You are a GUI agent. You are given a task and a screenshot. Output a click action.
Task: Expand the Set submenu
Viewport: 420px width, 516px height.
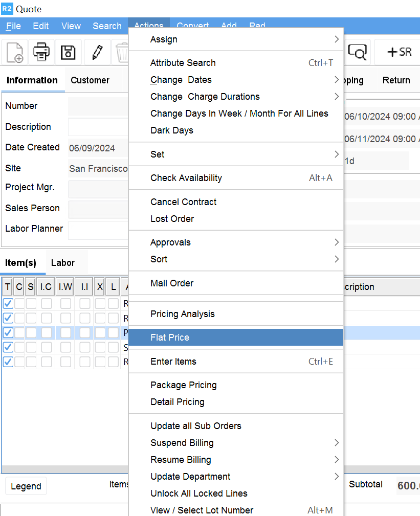click(336, 154)
